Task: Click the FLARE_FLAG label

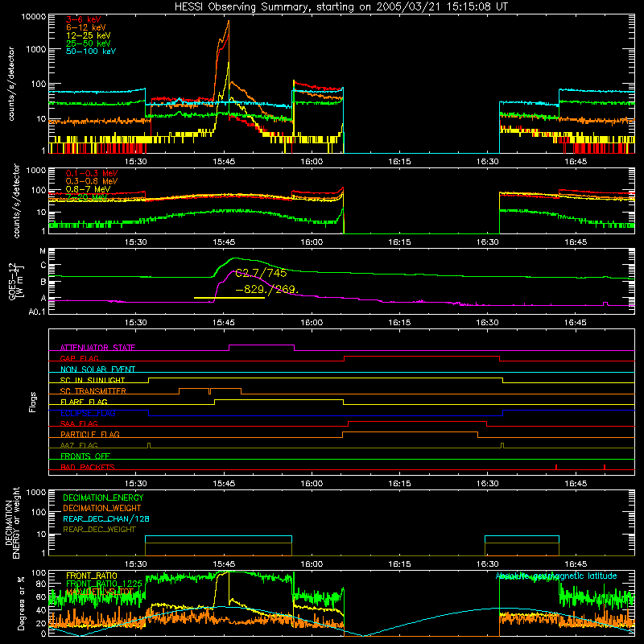Action: pyautogui.click(x=84, y=402)
